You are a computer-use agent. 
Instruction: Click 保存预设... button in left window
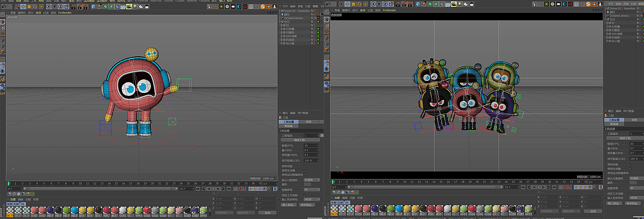tap(307, 205)
